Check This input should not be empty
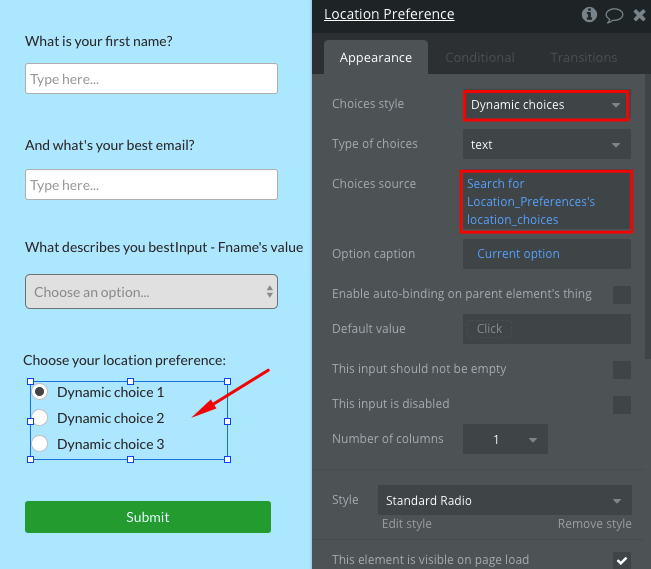The image size is (651, 569). pyautogui.click(x=622, y=370)
